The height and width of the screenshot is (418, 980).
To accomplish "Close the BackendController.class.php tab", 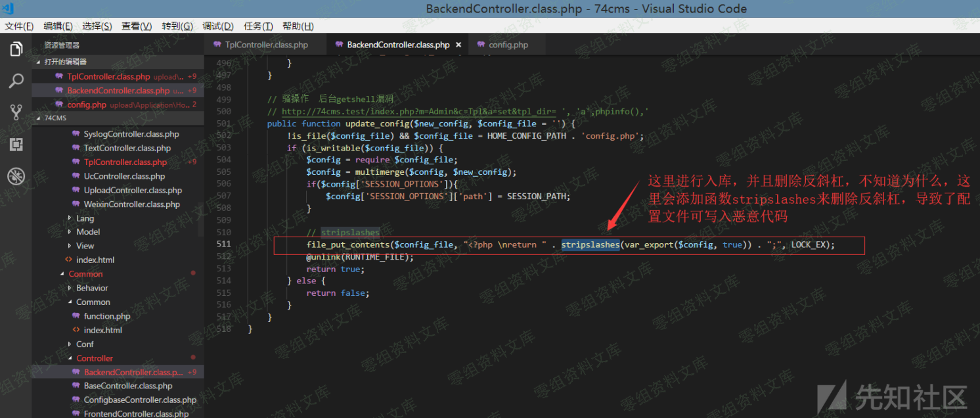I will pos(458,45).
